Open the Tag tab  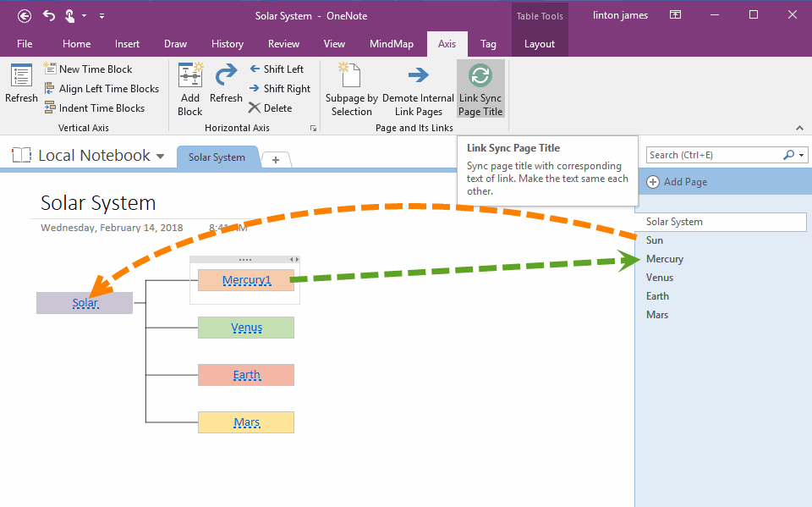tap(488, 44)
